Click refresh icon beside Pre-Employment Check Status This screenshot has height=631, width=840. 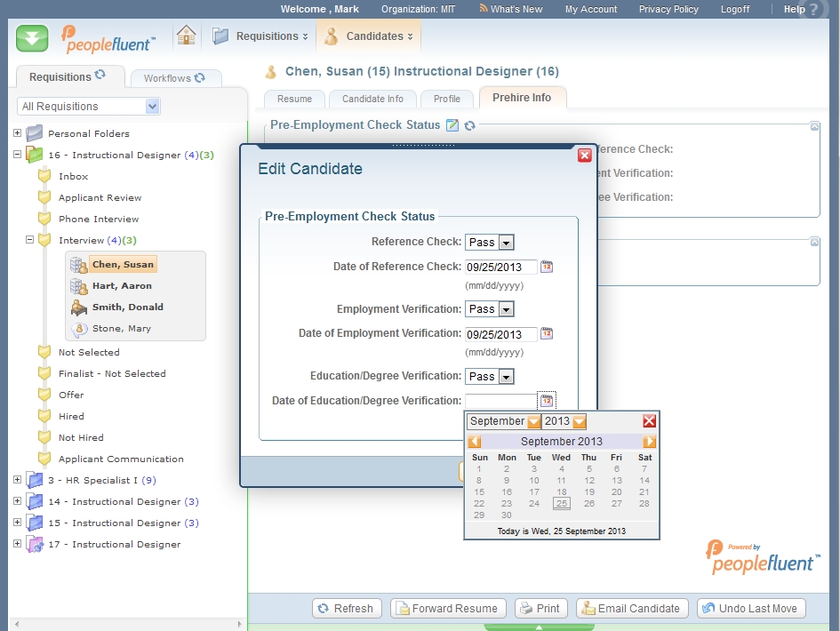tap(469, 125)
